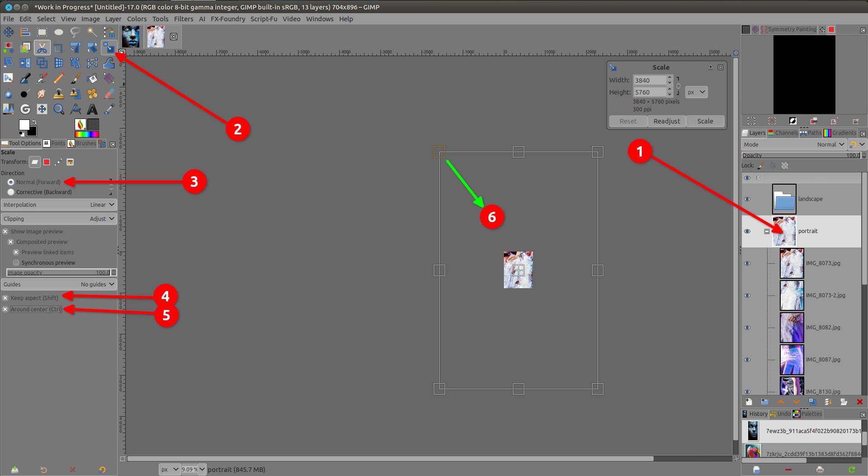This screenshot has width=868, height=476.
Task: Click the Scale button in Scale dialog
Action: [705, 121]
